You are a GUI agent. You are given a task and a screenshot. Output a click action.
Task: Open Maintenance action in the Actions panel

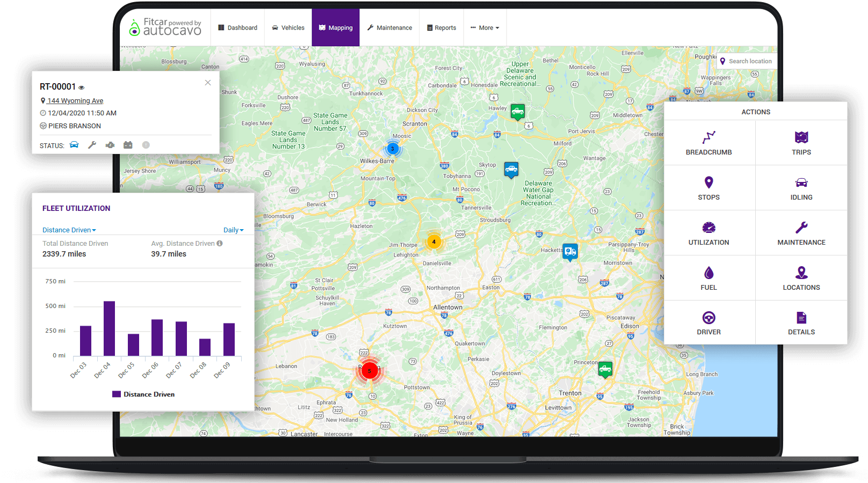coord(801,233)
